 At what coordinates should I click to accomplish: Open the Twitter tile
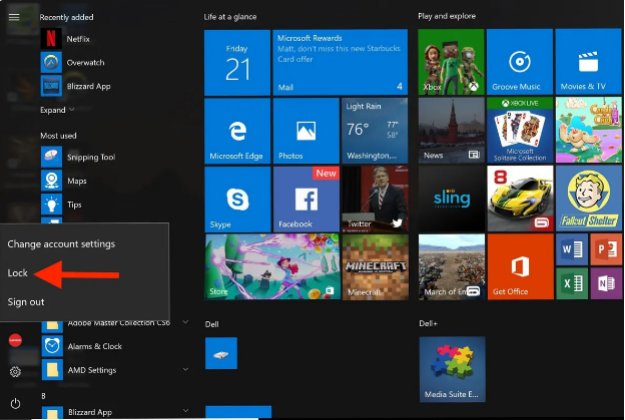coord(375,199)
